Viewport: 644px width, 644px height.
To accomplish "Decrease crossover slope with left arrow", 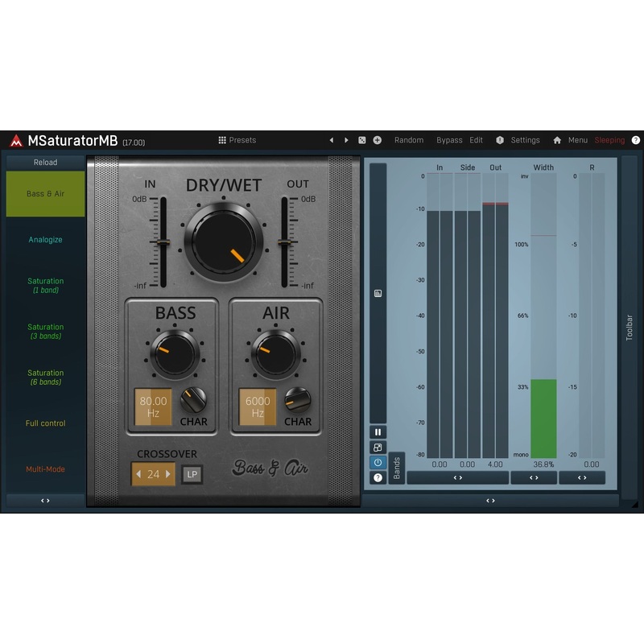I will click(x=138, y=474).
